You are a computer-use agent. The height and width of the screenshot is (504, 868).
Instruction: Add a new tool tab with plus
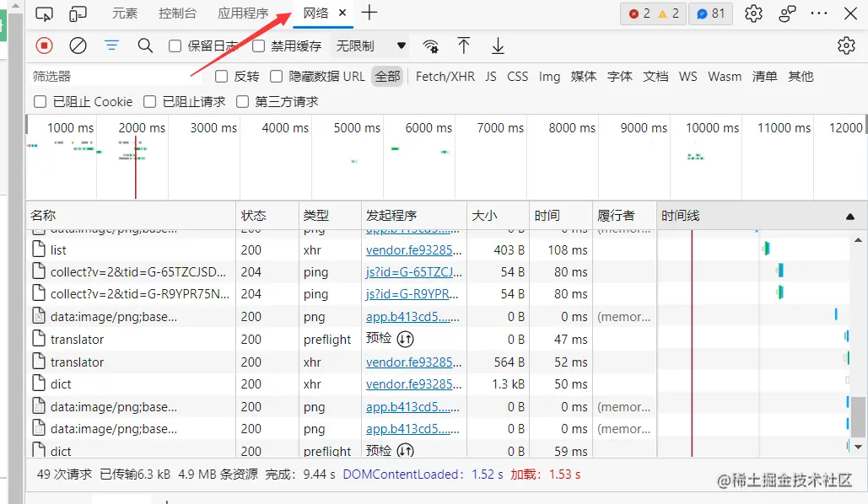[x=369, y=12]
